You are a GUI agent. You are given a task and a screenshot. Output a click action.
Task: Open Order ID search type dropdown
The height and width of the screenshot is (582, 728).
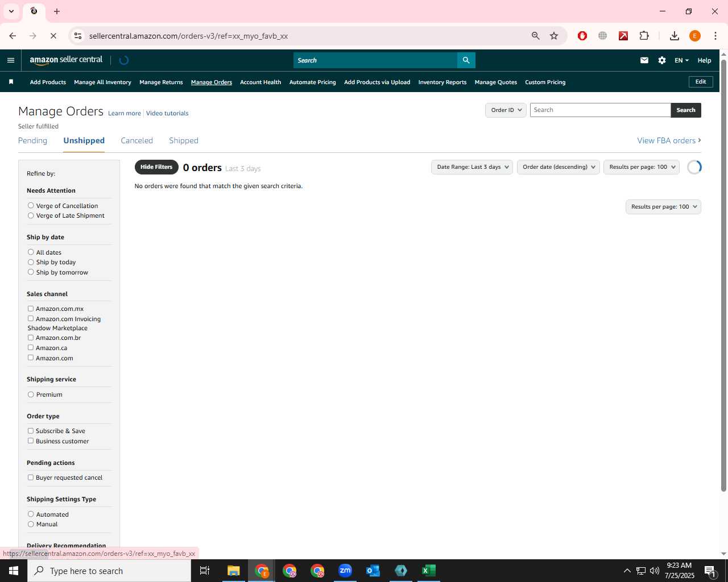tap(506, 110)
